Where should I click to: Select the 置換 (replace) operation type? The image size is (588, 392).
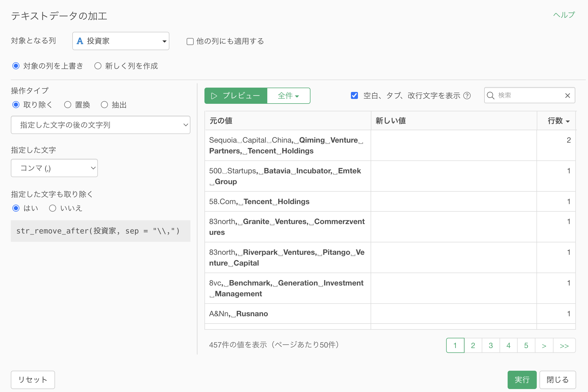pyautogui.click(x=68, y=105)
